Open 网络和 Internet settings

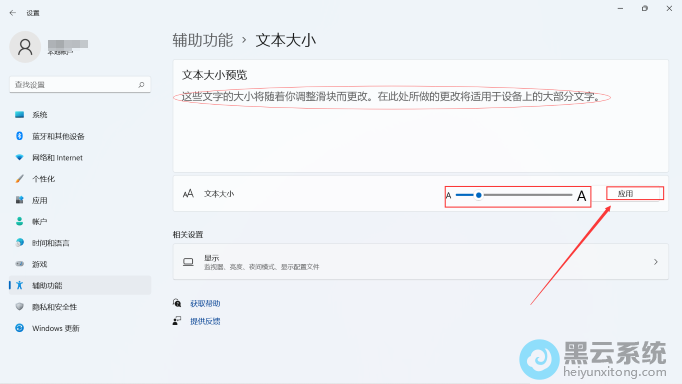point(80,157)
